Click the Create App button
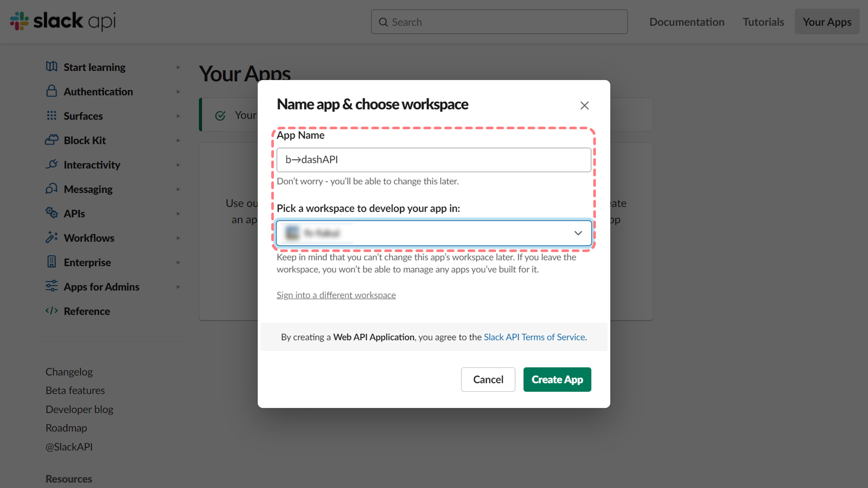Screen dimensions: 868x488 [557, 380]
